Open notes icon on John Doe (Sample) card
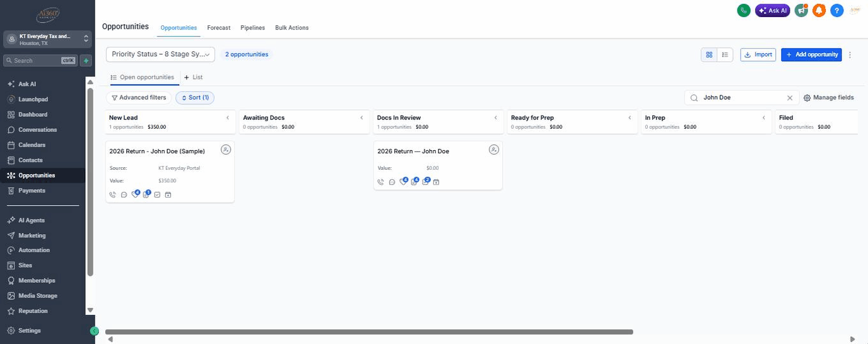 click(146, 194)
